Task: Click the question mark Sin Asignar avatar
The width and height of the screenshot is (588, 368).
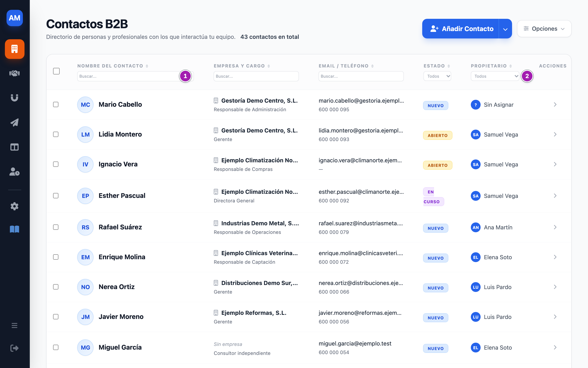Action: 476,105
